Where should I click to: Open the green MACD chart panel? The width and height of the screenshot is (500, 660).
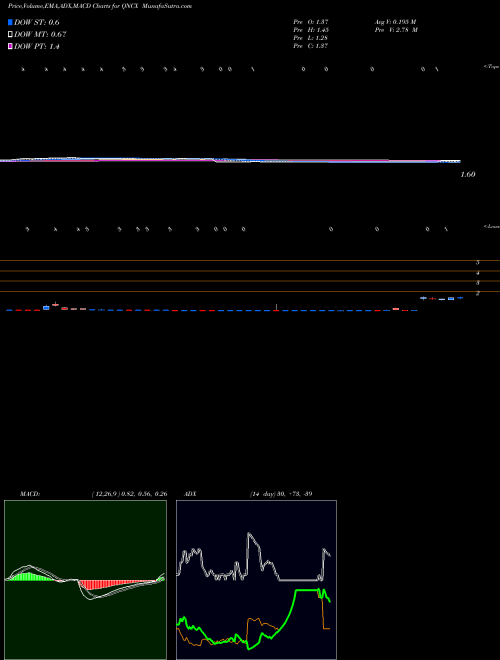click(x=85, y=580)
